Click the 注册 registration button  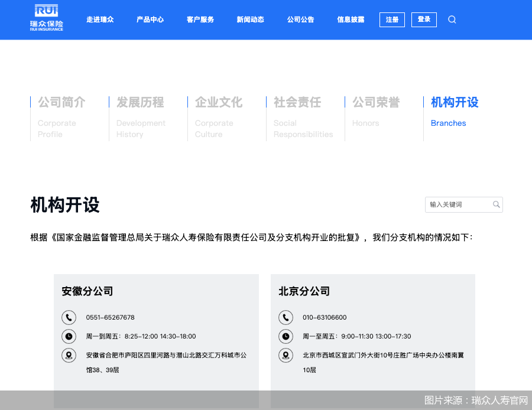[x=391, y=19]
